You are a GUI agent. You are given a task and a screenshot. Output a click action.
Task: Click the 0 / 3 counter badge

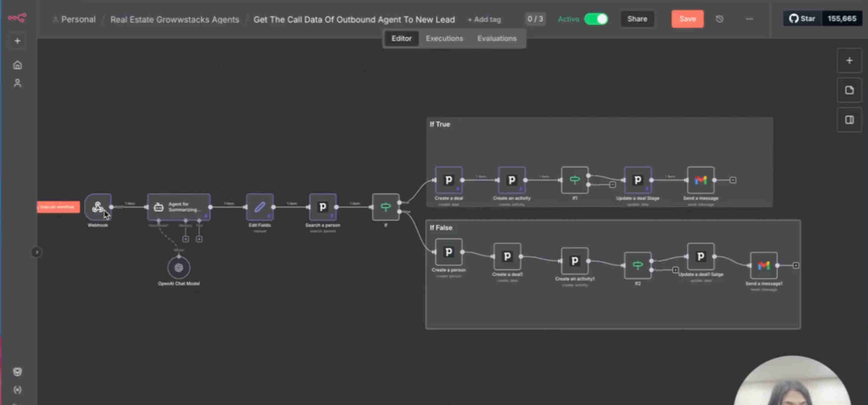tap(535, 19)
